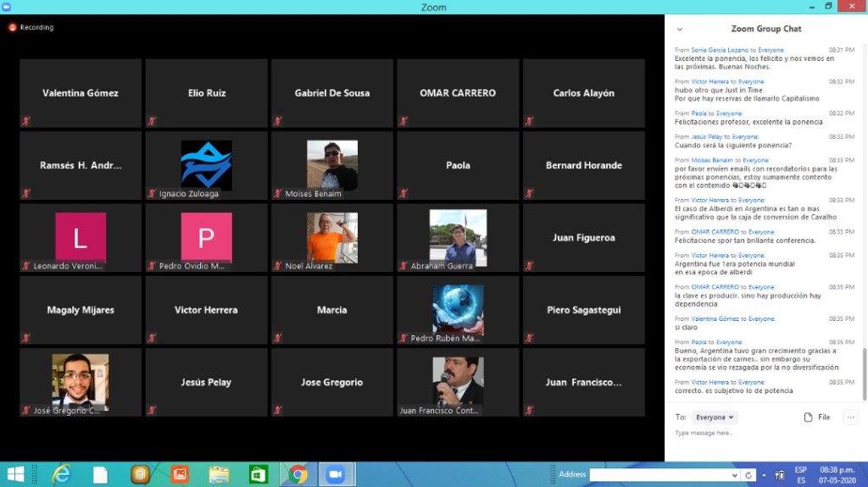The image size is (868, 487).
Task: Open Google Chrome from the taskbar
Action: 298,474
